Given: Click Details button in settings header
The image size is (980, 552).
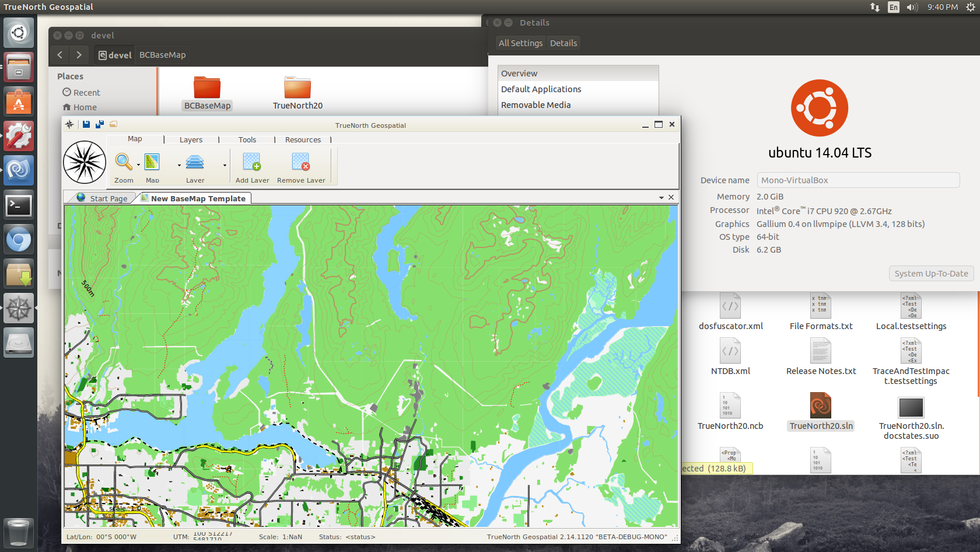Looking at the screenshot, I should [563, 43].
